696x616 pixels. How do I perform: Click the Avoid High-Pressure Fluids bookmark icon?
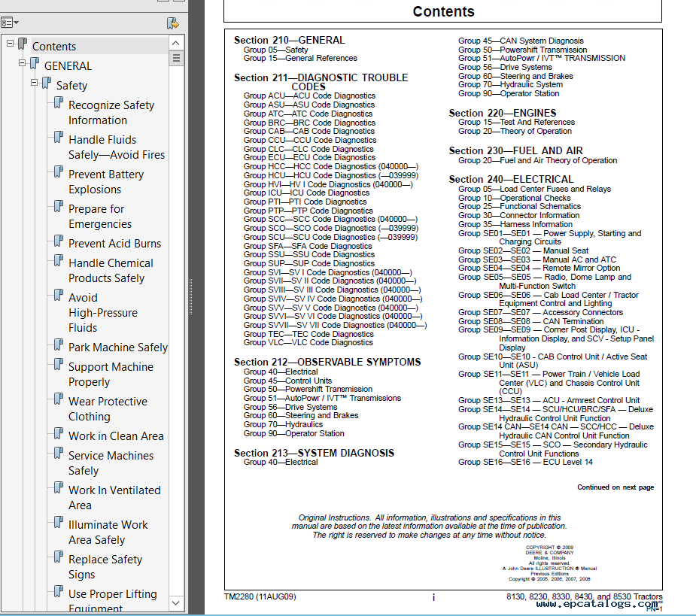(x=59, y=295)
